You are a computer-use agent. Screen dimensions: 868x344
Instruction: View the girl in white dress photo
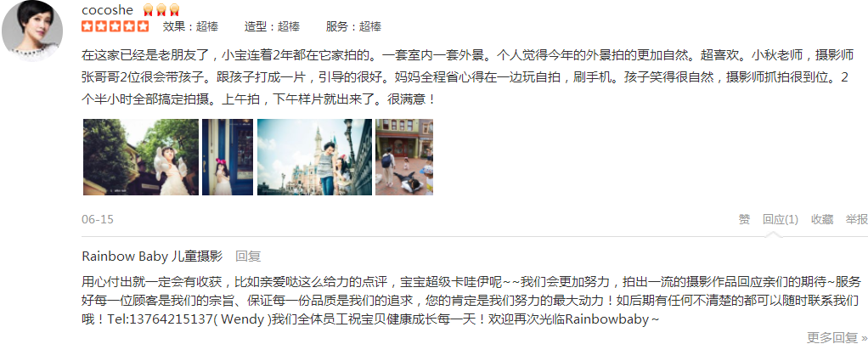[x=141, y=157]
